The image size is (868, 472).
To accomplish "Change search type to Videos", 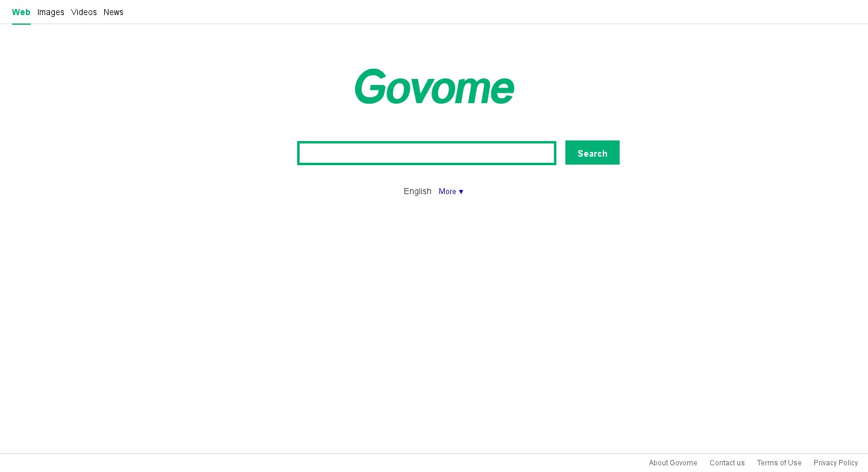I will click(x=84, y=12).
